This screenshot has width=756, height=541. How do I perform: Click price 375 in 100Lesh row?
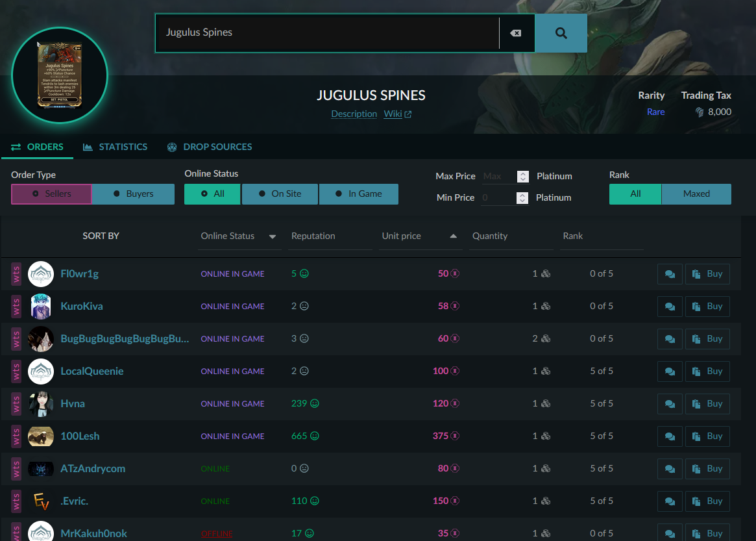[x=440, y=436]
